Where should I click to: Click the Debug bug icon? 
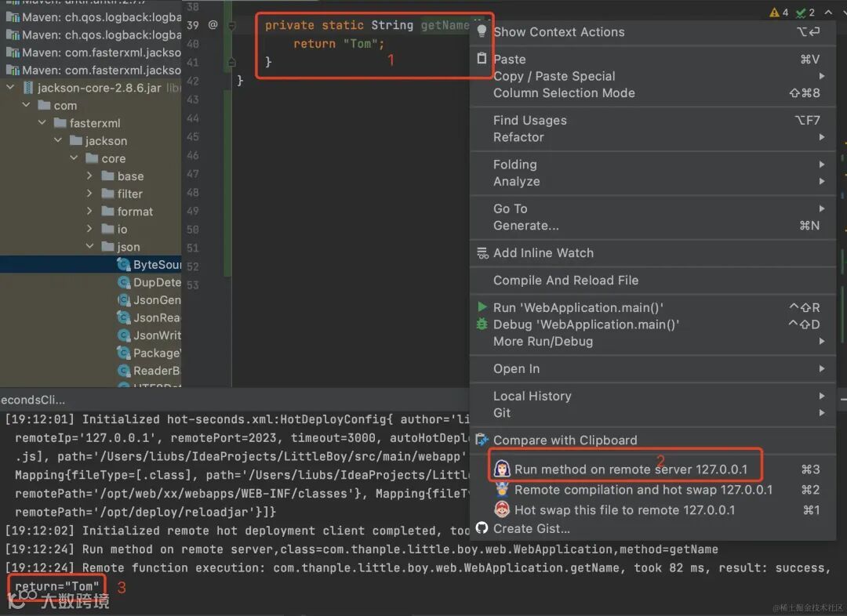pos(482,324)
